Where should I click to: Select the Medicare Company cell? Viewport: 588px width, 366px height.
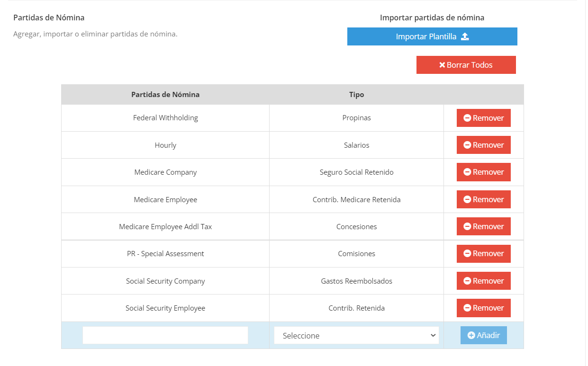click(x=165, y=172)
